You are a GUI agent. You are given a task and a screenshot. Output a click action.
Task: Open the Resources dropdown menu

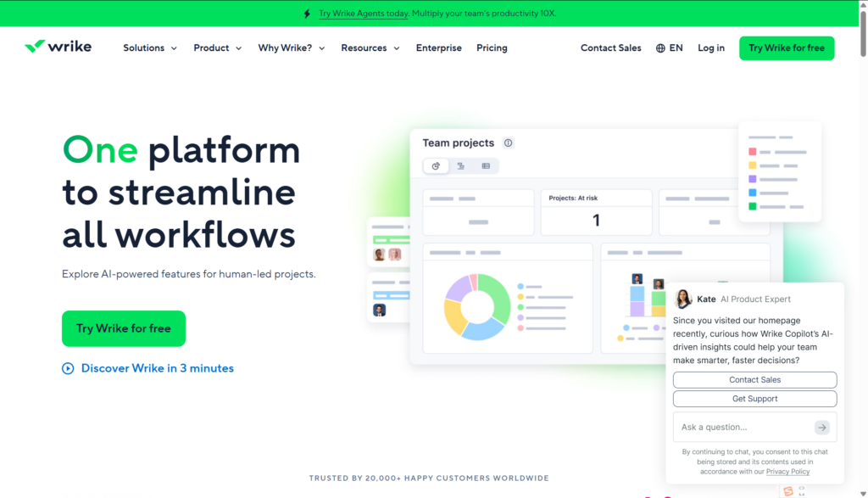coord(370,48)
